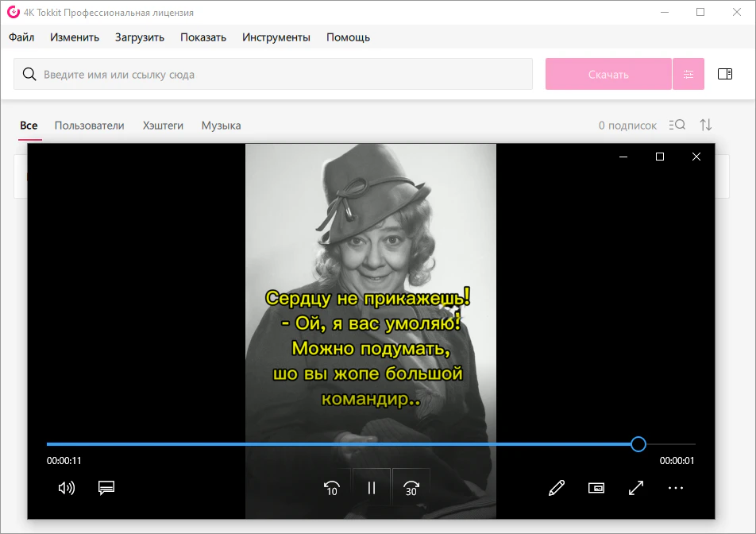
Task: Open download settings next to Скачать
Action: click(x=688, y=74)
